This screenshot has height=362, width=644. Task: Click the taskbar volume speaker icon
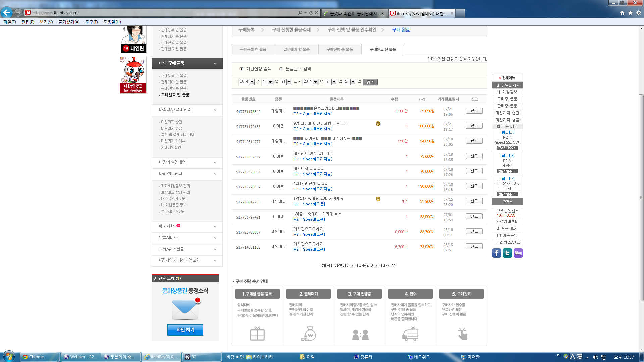click(x=595, y=357)
